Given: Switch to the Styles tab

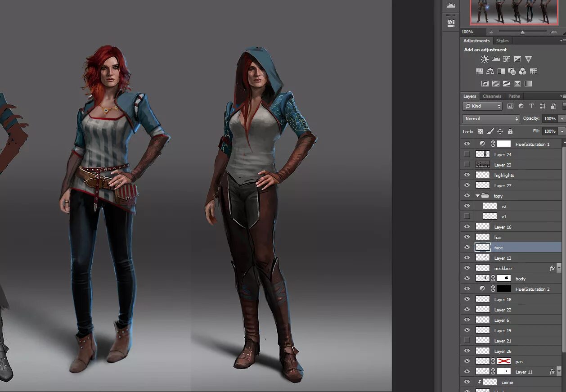Looking at the screenshot, I should point(502,41).
